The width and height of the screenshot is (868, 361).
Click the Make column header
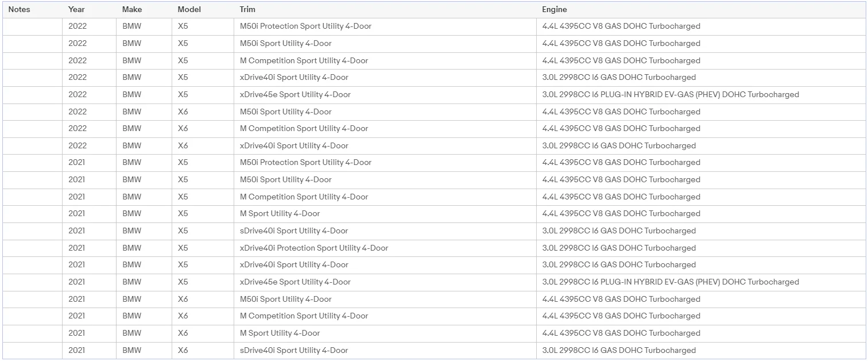[144, 10]
